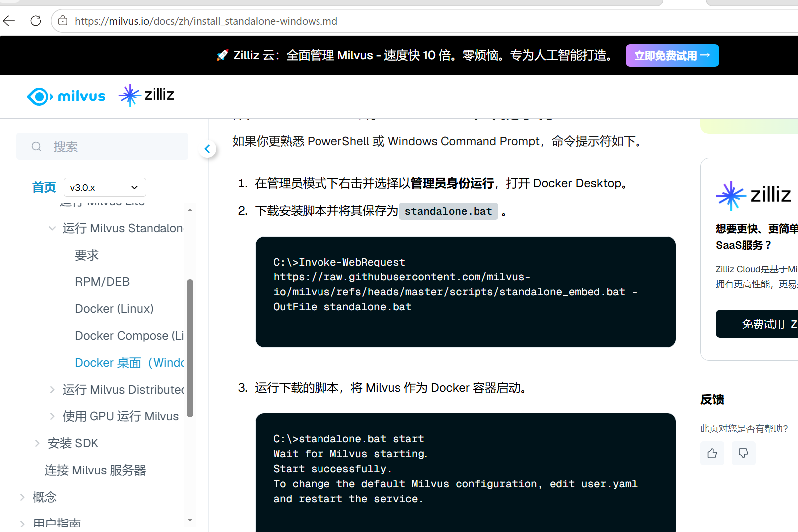
Task: Click the 管理员身份运行 bold text
Action: coord(452,183)
